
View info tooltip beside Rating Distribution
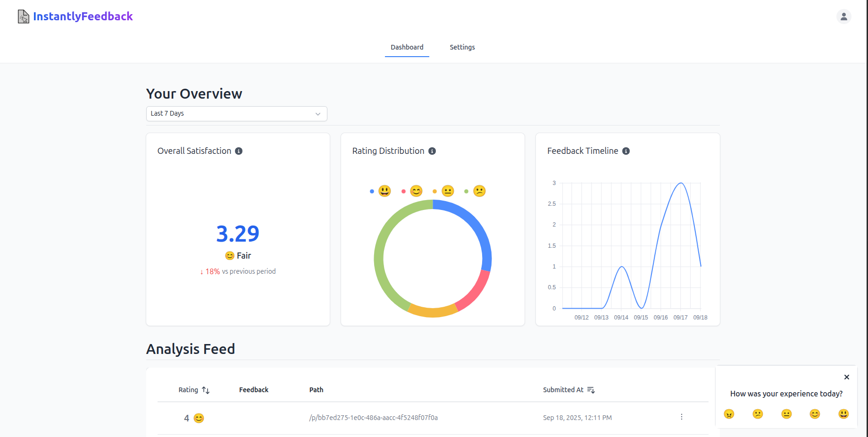(x=432, y=151)
